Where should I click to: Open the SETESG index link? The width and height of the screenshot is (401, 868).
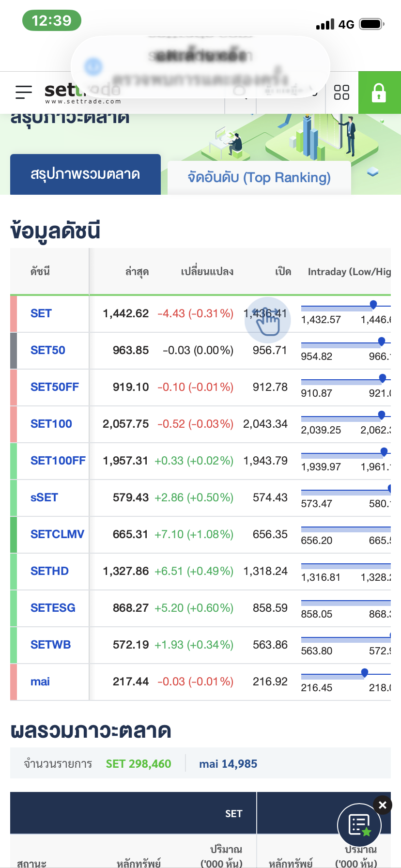53,608
